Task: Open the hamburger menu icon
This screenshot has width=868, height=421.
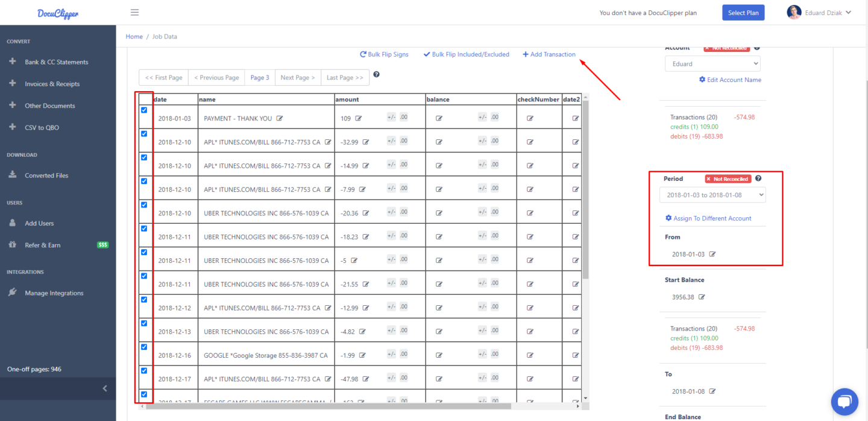Action: (134, 13)
